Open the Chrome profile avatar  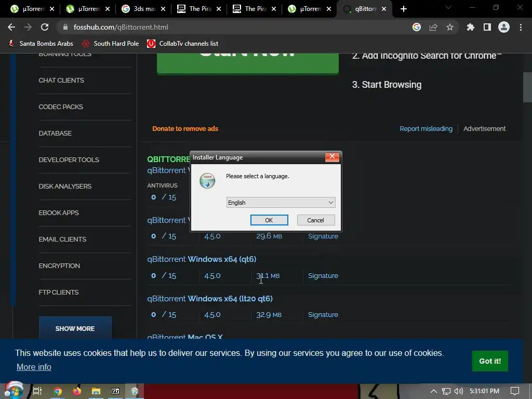point(504,27)
